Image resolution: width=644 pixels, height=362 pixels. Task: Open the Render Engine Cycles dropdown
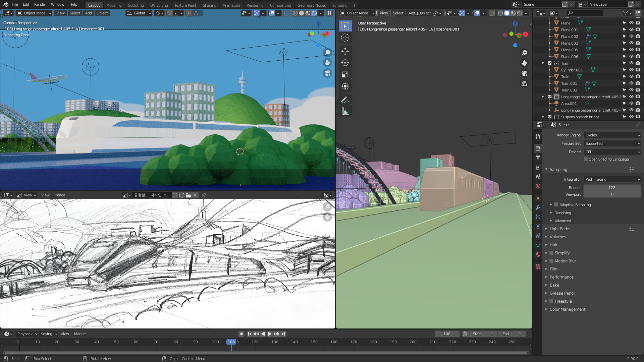[612, 135]
